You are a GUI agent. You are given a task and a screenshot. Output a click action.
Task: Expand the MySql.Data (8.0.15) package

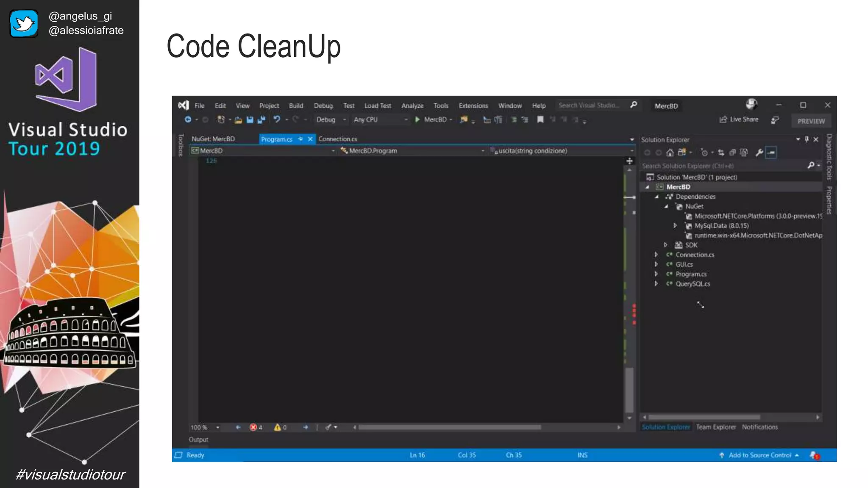[x=675, y=226]
